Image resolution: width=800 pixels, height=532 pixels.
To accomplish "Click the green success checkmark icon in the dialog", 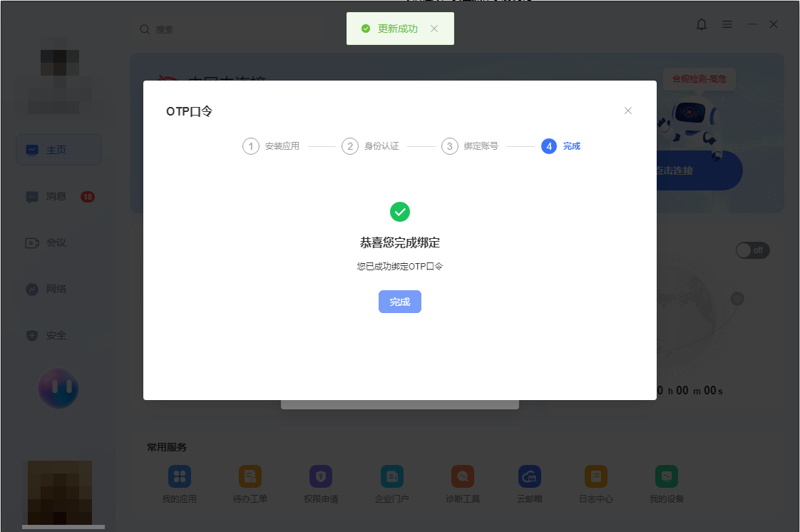I will coord(399,212).
